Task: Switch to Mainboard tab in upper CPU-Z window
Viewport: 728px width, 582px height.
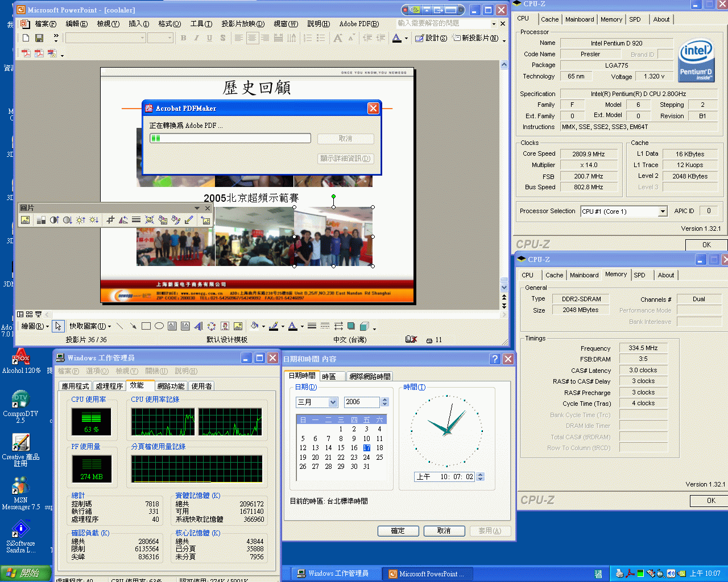Action: [x=580, y=19]
